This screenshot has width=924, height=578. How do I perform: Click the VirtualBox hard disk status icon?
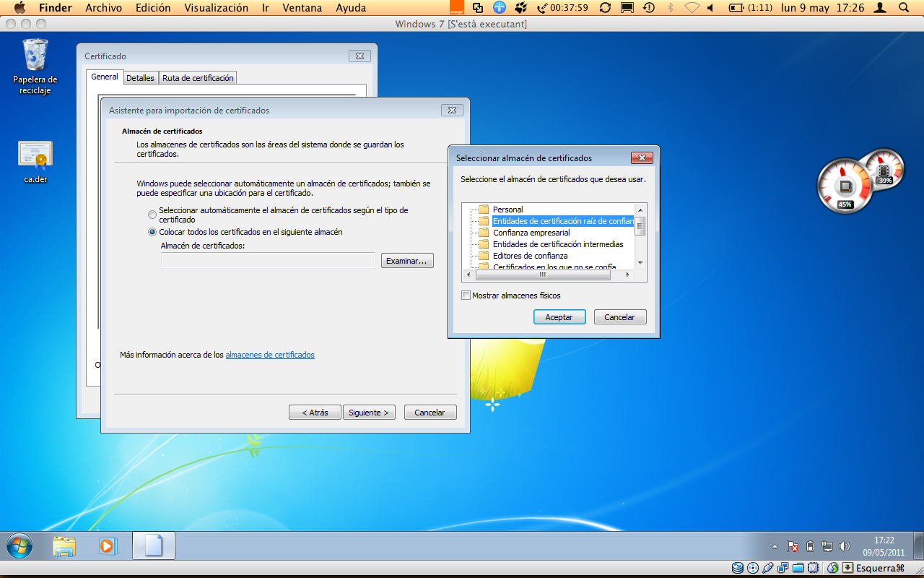click(x=738, y=568)
